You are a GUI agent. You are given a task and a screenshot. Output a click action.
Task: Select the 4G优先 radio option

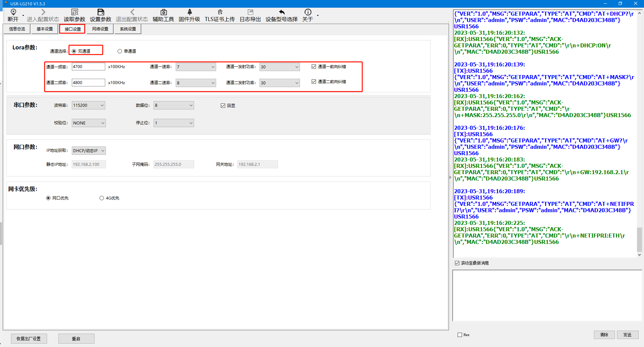pyautogui.click(x=102, y=198)
